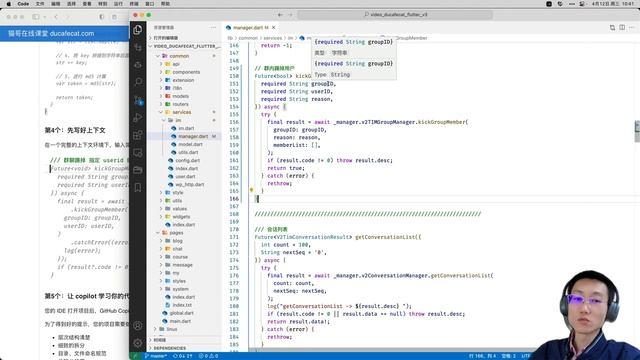This screenshot has height=360, width=640.
Task: Open global.dart in file tree
Action: click(x=181, y=313)
